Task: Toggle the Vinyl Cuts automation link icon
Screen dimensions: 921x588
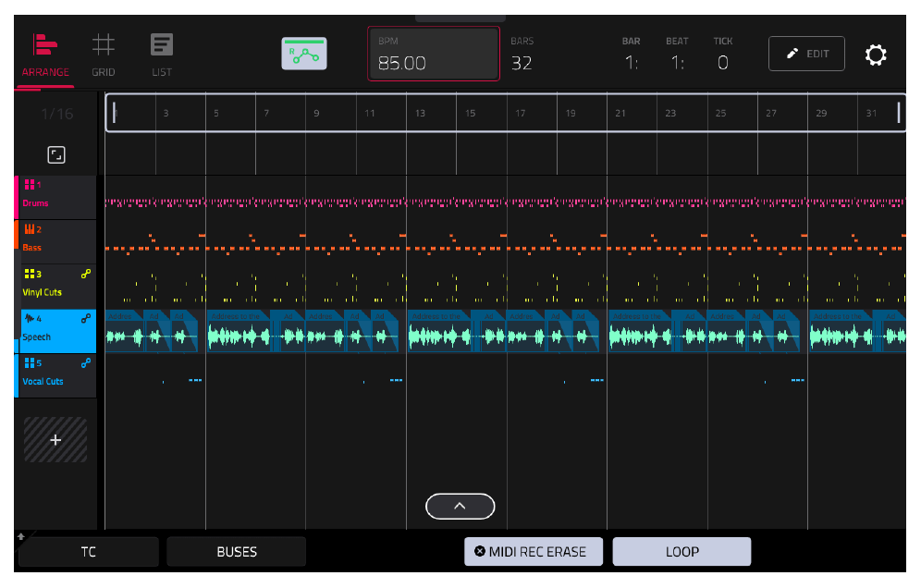Action: (x=86, y=274)
